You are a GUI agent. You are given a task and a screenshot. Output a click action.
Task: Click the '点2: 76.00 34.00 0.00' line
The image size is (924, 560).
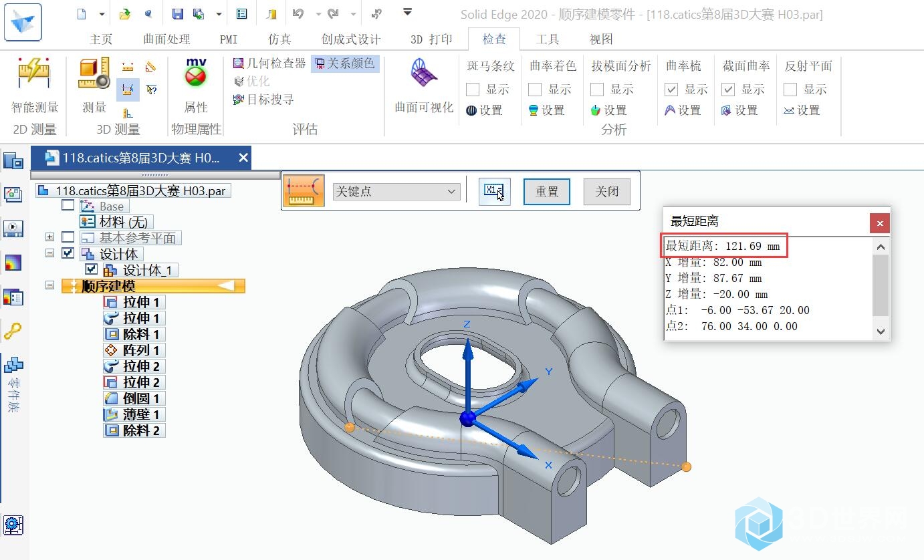(x=732, y=326)
